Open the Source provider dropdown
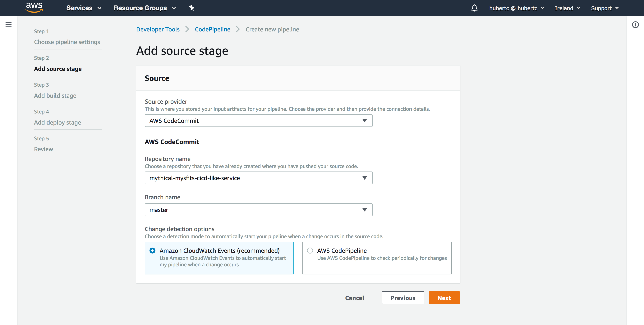This screenshot has width=644, height=325. tap(259, 121)
